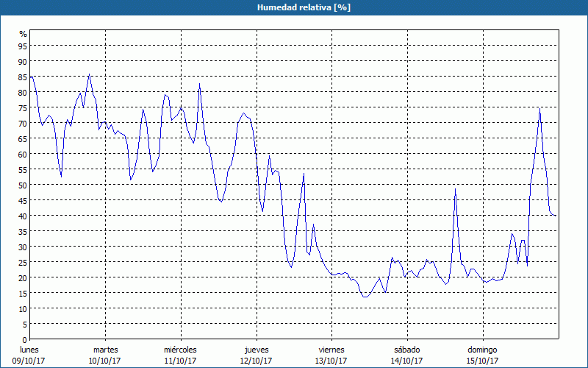
Task: Click the 25 value on the y-axis
Action: click(23, 262)
